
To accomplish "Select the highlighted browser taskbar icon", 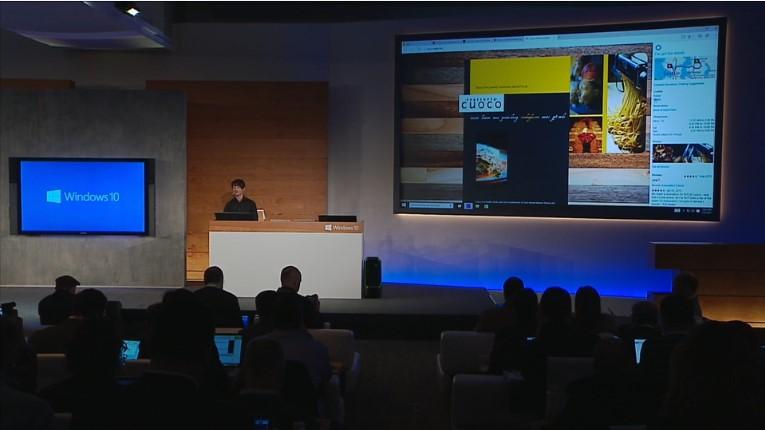I will click(x=468, y=206).
